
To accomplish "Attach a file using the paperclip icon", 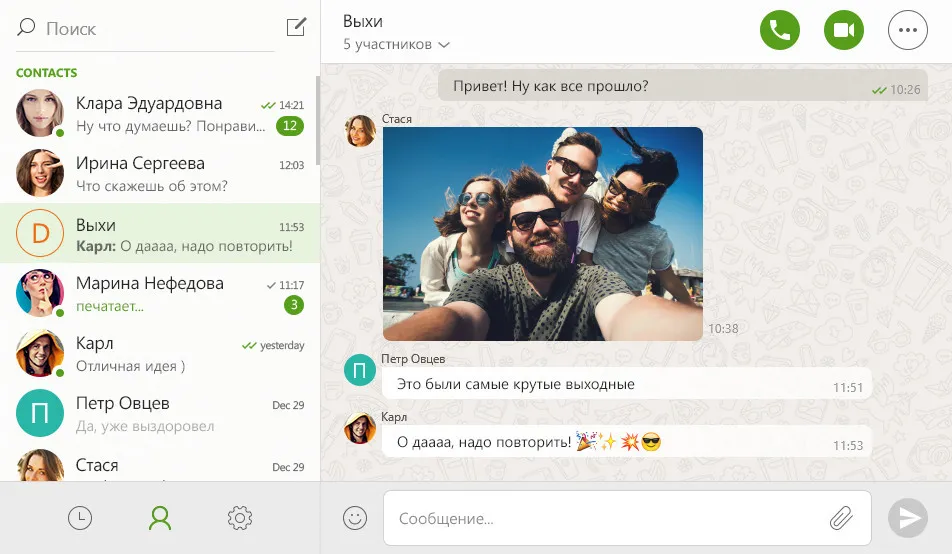I will pyautogui.click(x=841, y=518).
